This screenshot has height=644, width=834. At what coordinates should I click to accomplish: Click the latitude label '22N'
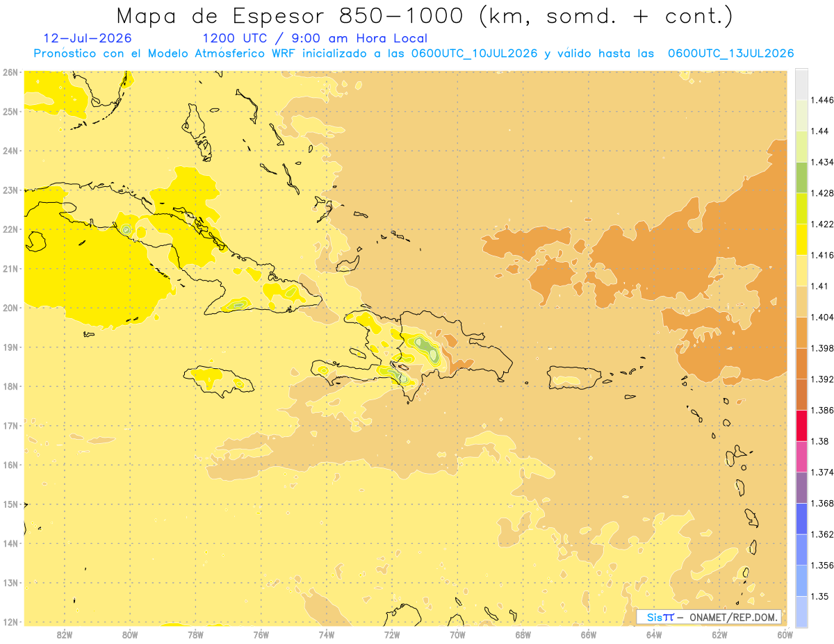click(10, 229)
